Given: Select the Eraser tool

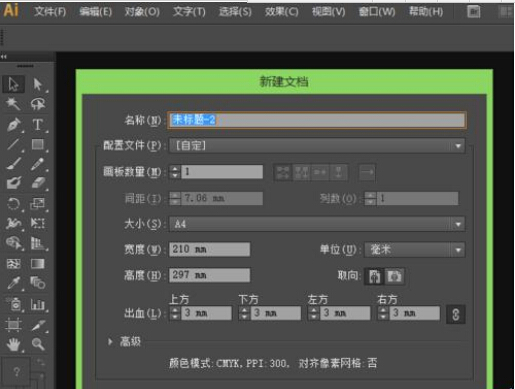Looking at the screenshot, I should [x=38, y=183].
